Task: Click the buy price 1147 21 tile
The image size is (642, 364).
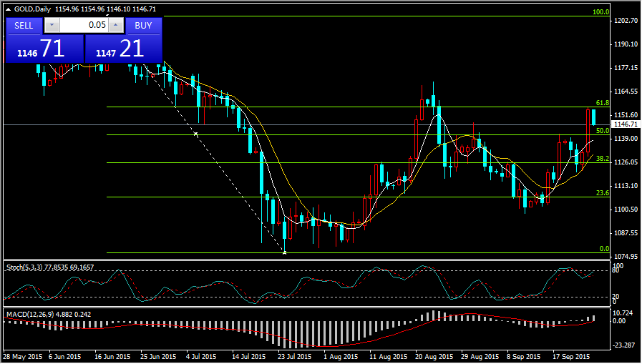Action: point(123,49)
